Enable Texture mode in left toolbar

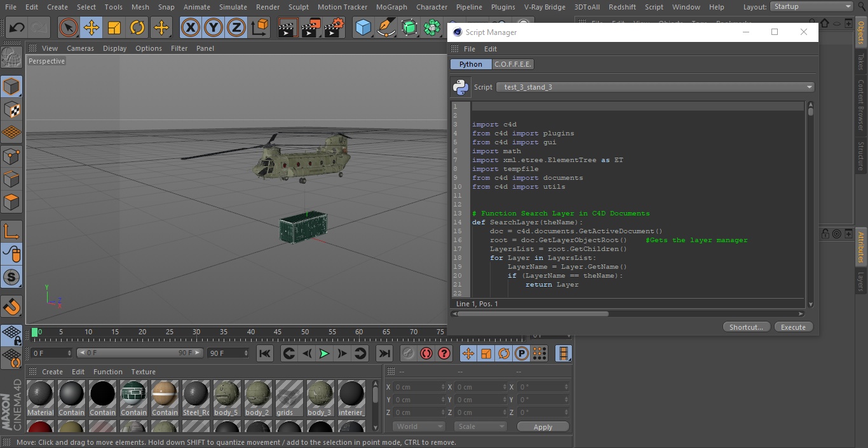11,109
